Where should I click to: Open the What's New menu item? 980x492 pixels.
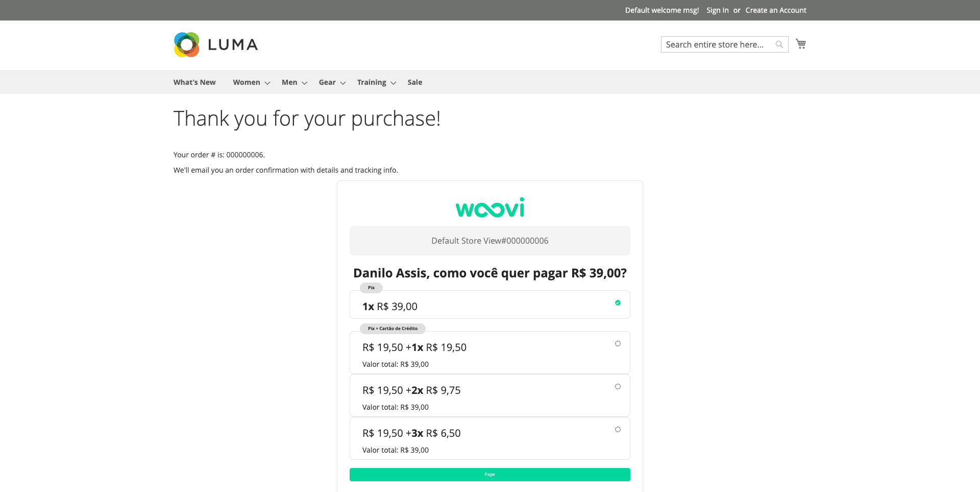pos(194,82)
